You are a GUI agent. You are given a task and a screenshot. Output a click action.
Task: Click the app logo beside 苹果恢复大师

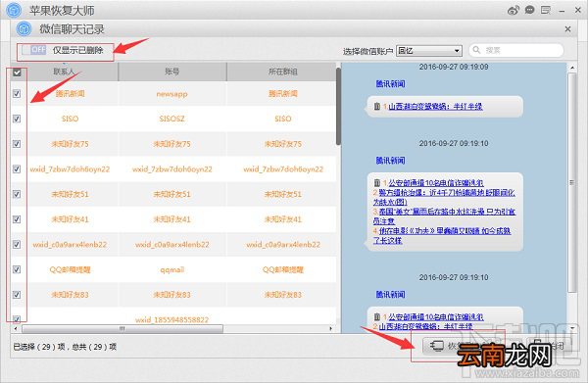click(x=15, y=10)
